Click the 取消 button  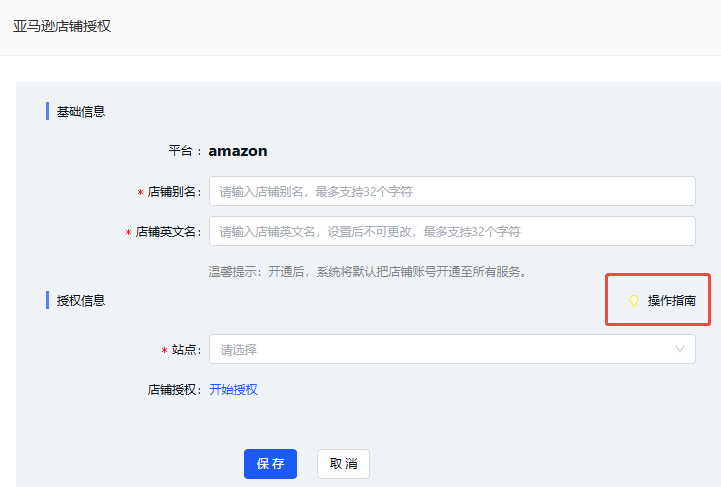[343, 464]
